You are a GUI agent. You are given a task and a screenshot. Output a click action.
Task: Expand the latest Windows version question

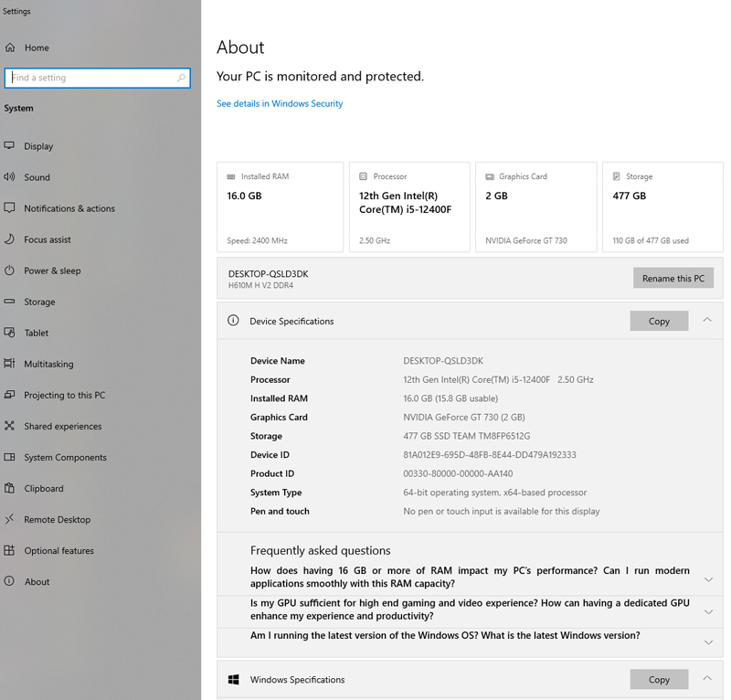coord(709,642)
